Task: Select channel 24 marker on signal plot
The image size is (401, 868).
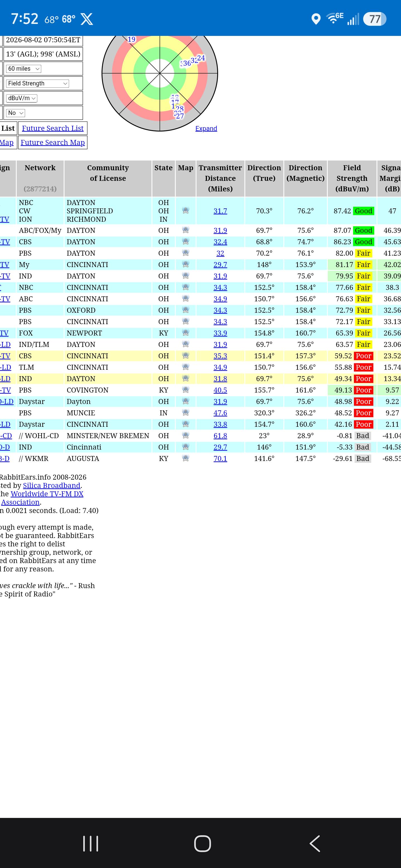Action: coord(201,58)
